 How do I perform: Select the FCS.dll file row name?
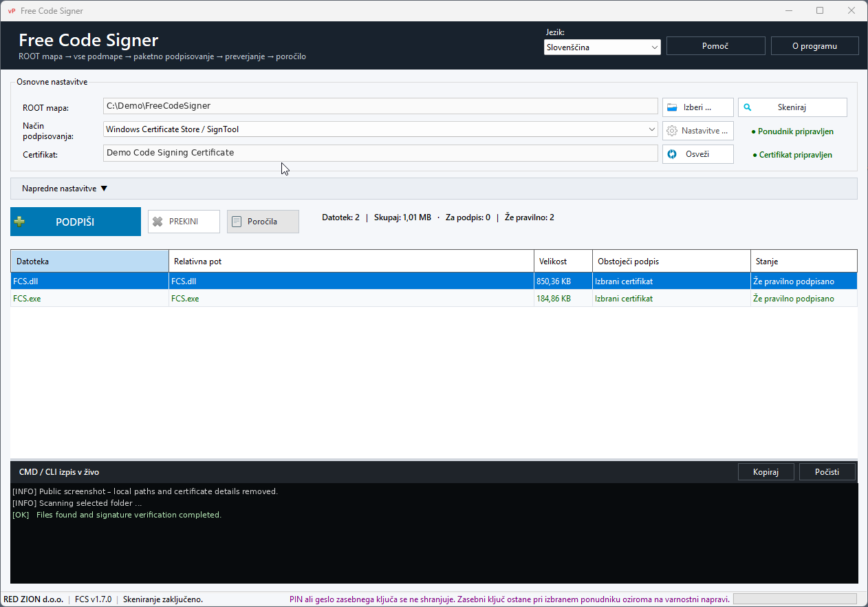point(25,281)
